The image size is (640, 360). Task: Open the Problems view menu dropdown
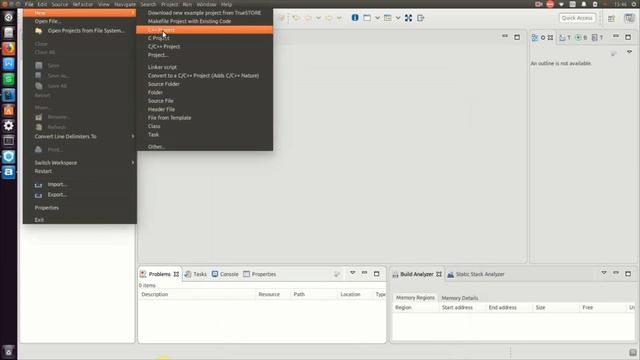point(352,273)
